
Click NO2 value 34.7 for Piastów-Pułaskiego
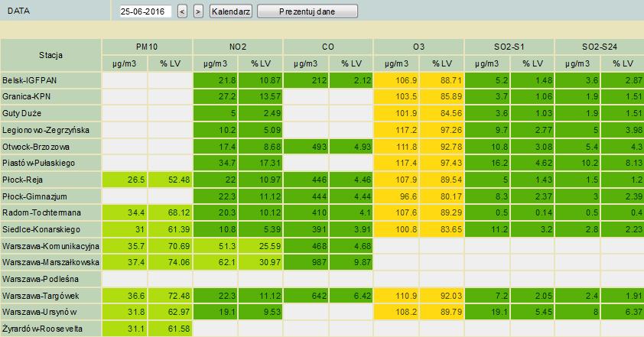coord(215,163)
